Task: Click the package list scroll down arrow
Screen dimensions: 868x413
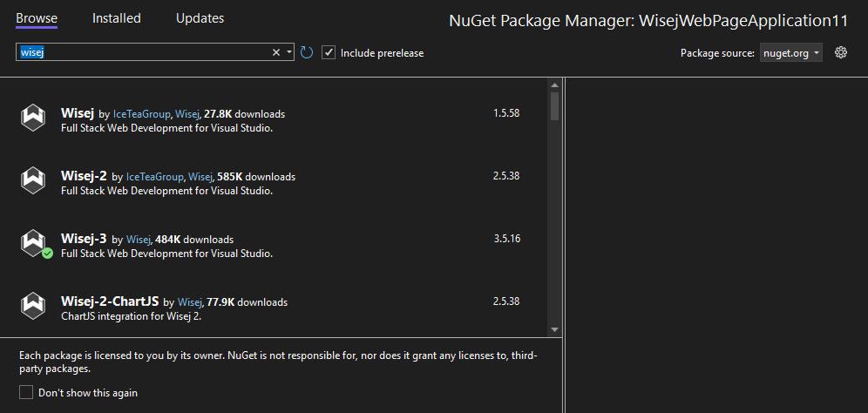Action: 554,330
